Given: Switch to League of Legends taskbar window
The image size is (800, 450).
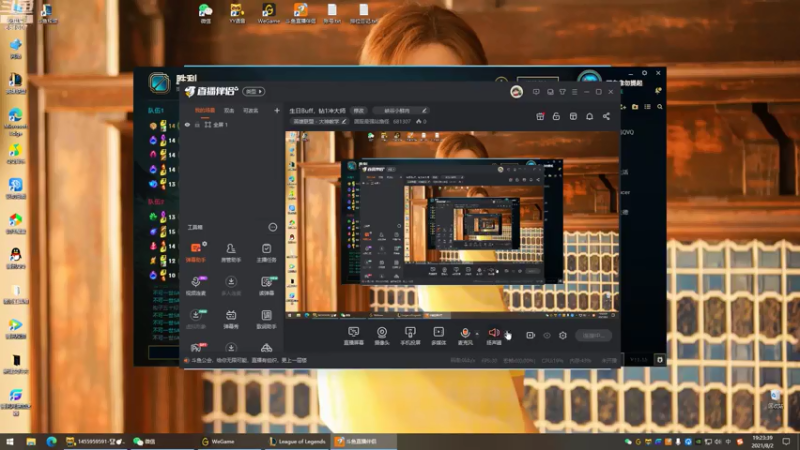Looking at the screenshot, I should pos(297,441).
